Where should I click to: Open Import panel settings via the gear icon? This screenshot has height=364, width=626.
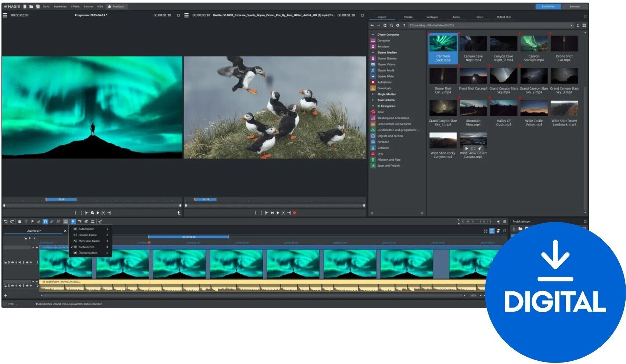(397, 25)
